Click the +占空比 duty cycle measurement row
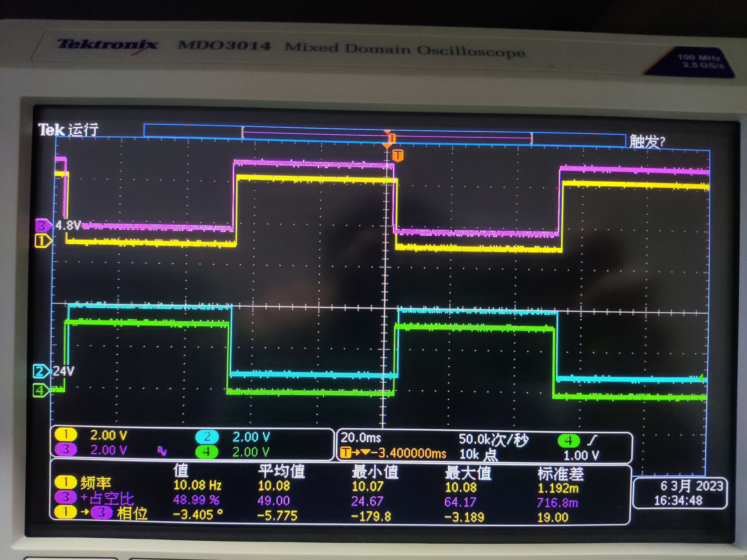The width and height of the screenshot is (747, 560). point(107,498)
